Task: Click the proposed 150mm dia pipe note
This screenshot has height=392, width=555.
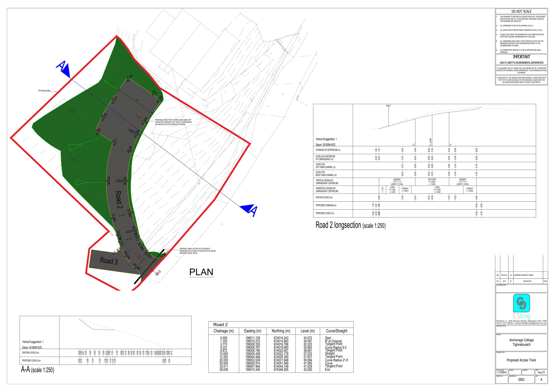Action: 198,251
